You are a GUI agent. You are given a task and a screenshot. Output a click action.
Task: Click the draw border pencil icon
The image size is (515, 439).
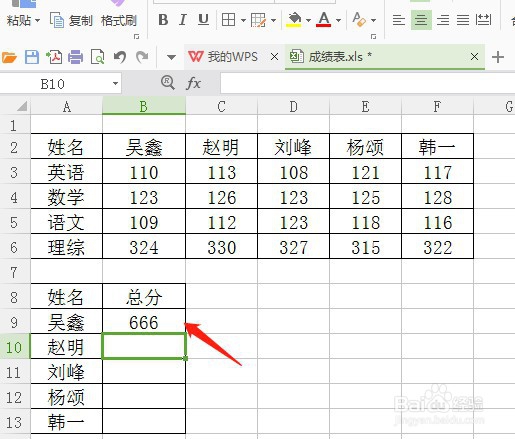(x=258, y=20)
